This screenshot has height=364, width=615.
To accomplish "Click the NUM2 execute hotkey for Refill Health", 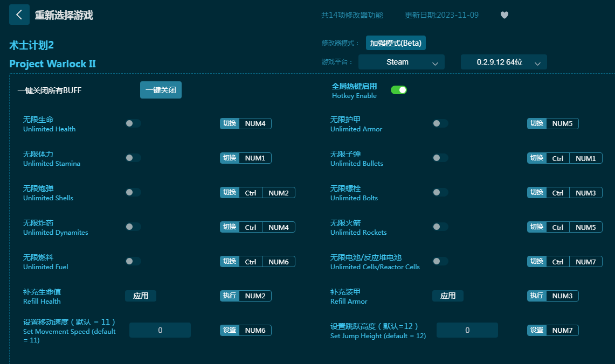I will (246, 296).
